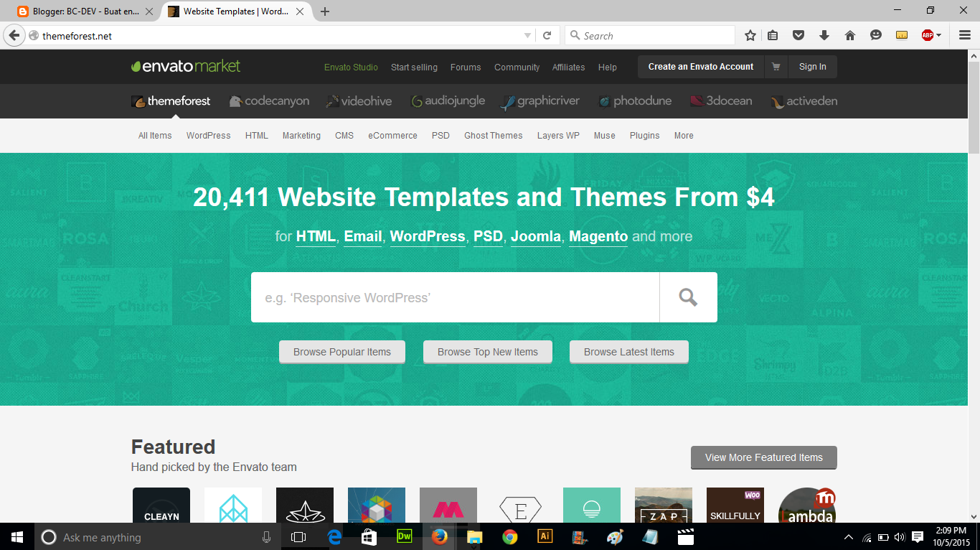
Task: Open the address bar history dropdown arrow
Action: [x=527, y=35]
